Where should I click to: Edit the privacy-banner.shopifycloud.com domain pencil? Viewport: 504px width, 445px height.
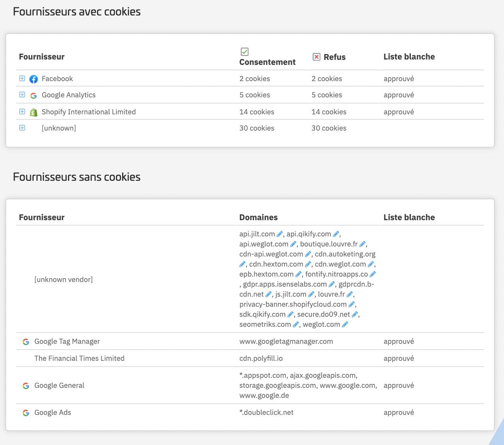click(x=352, y=304)
